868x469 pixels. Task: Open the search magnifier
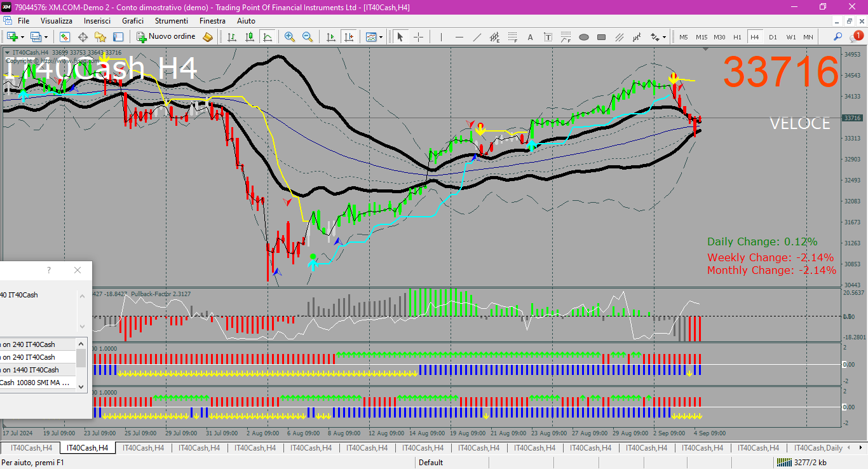click(x=838, y=37)
